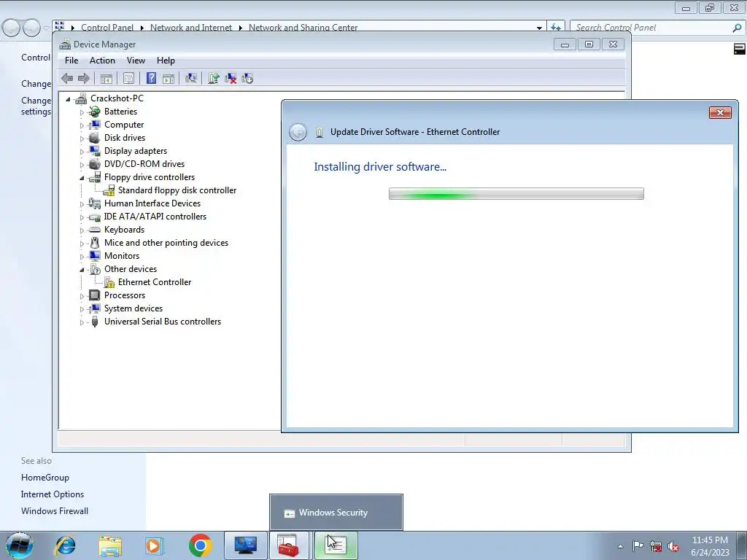Click the Action Center flag tray icon
Viewport: 747px width, 560px height.
point(638,546)
